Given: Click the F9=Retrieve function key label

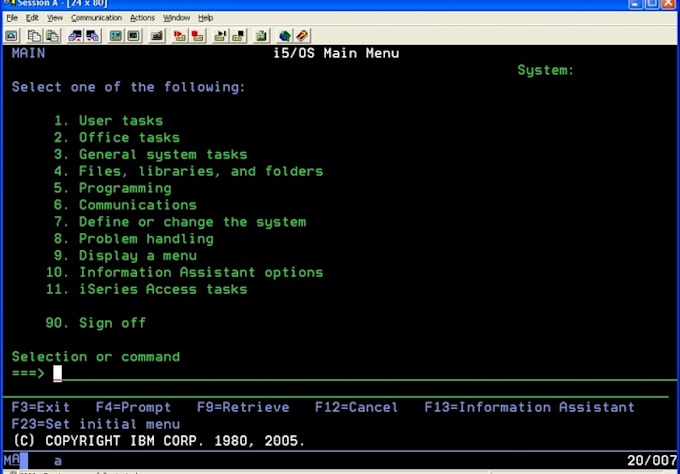Looking at the screenshot, I should 243,407.
